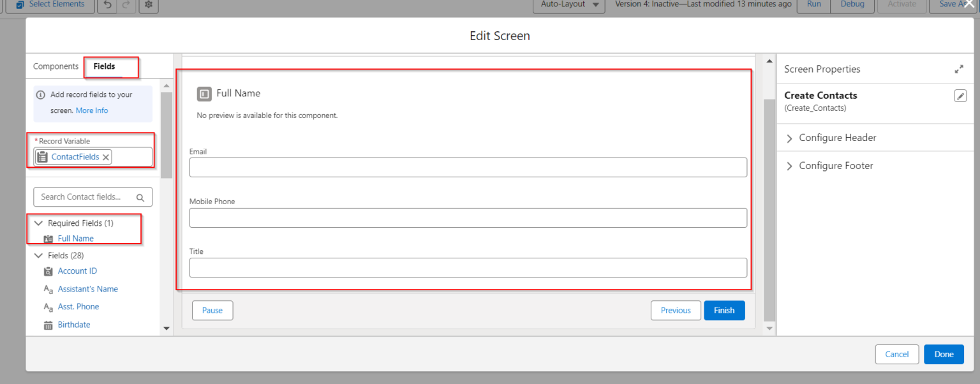Open the flow settings gear icon

tap(148, 6)
